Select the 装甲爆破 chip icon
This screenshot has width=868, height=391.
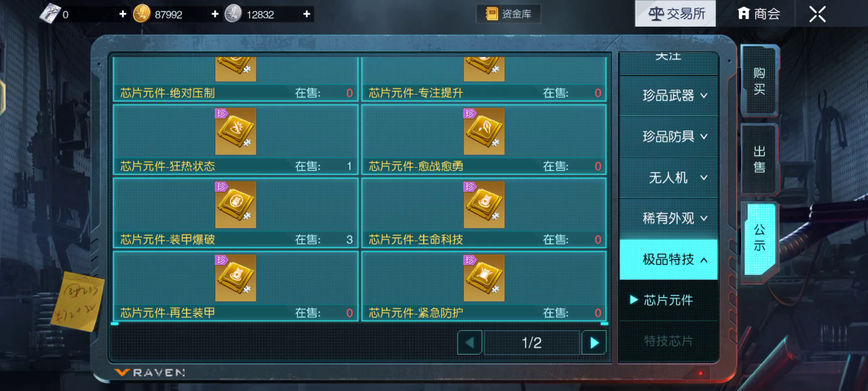[x=235, y=205]
